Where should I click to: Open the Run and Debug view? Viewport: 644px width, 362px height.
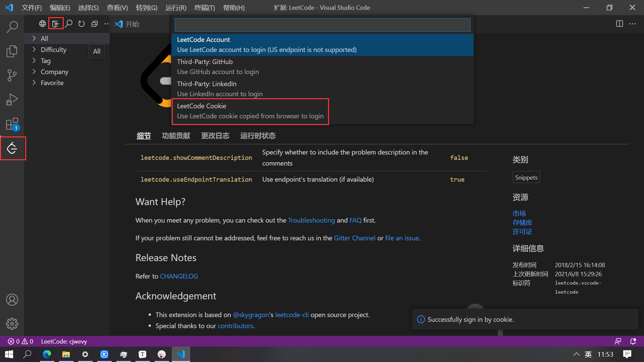pyautogui.click(x=12, y=100)
